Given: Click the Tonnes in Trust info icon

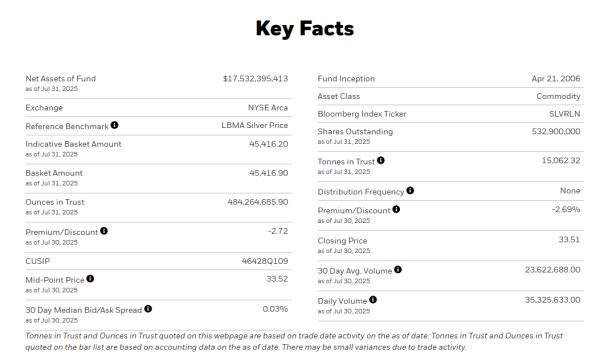Looking at the screenshot, I should tap(381, 160).
